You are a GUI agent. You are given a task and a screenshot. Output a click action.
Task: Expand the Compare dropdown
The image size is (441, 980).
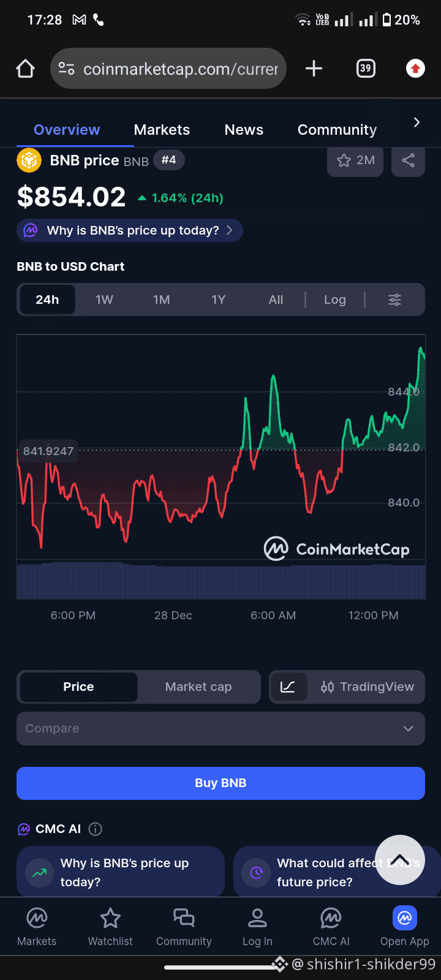(x=221, y=728)
